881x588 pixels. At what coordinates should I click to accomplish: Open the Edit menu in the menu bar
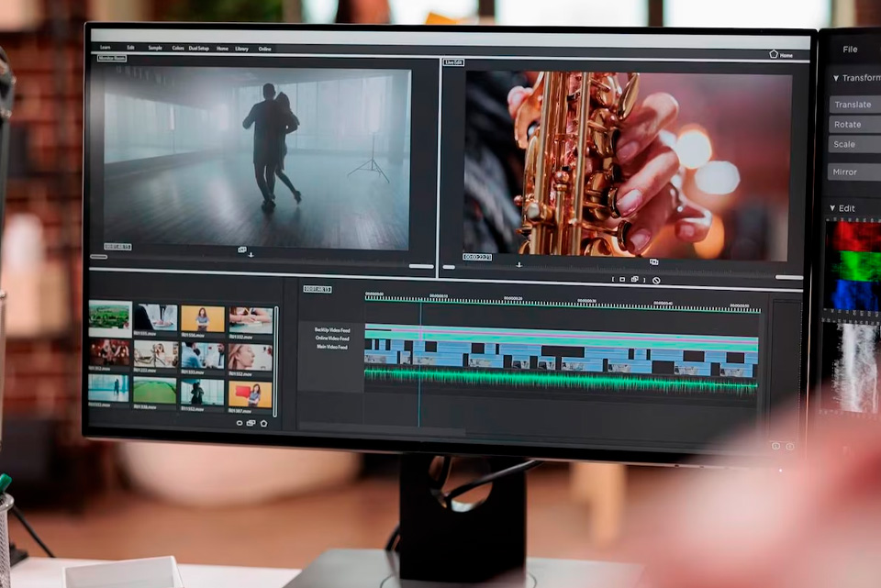(x=130, y=48)
